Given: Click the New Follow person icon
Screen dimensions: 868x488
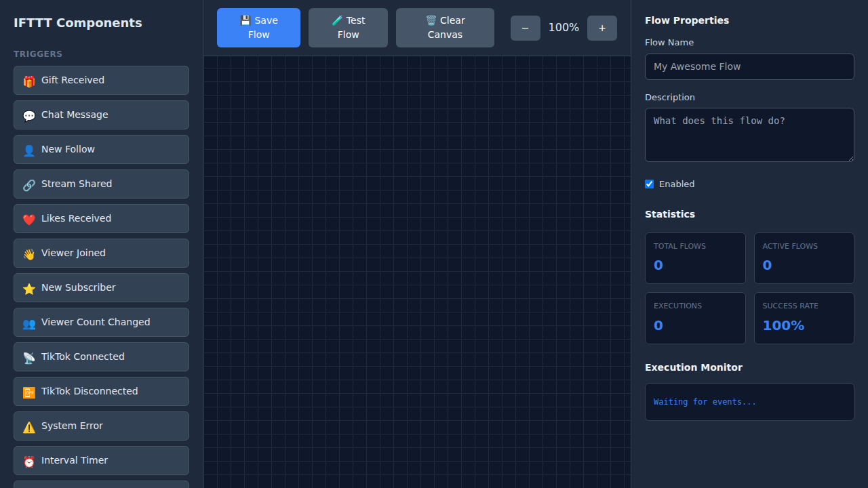Looking at the screenshot, I should pyautogui.click(x=28, y=150).
